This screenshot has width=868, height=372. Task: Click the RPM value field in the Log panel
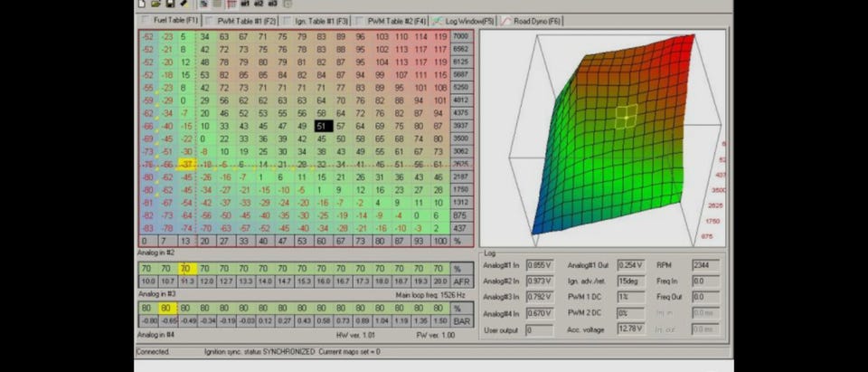705,265
